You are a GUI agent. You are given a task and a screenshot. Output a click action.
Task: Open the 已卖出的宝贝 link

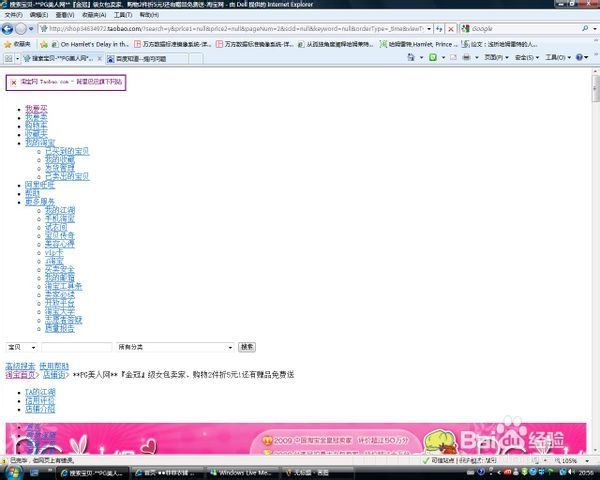67,176
